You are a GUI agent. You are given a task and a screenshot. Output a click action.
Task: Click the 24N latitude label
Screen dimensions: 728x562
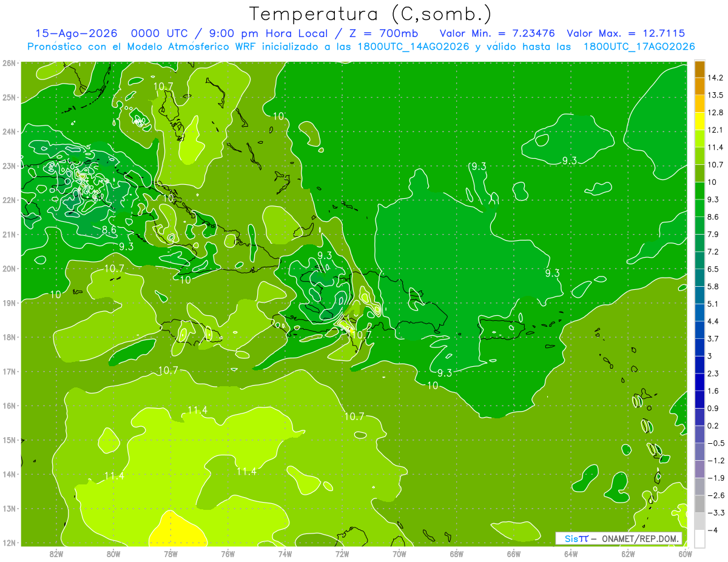click(x=9, y=132)
